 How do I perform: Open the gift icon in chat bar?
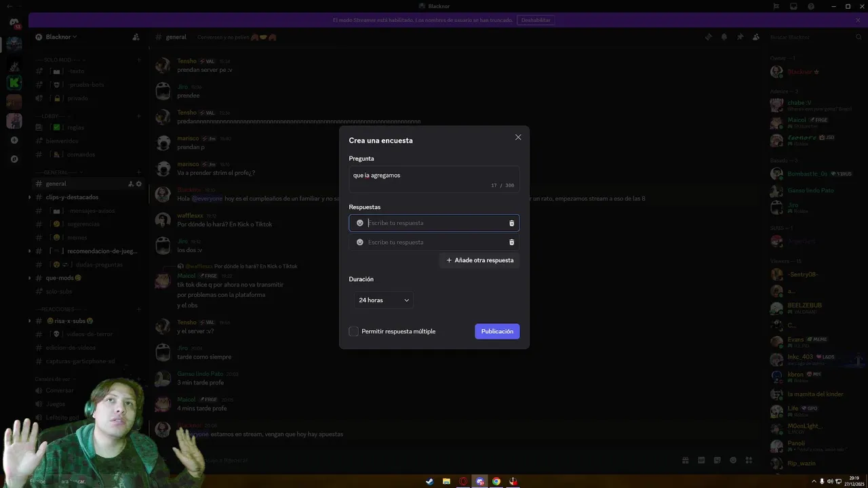[686, 460]
